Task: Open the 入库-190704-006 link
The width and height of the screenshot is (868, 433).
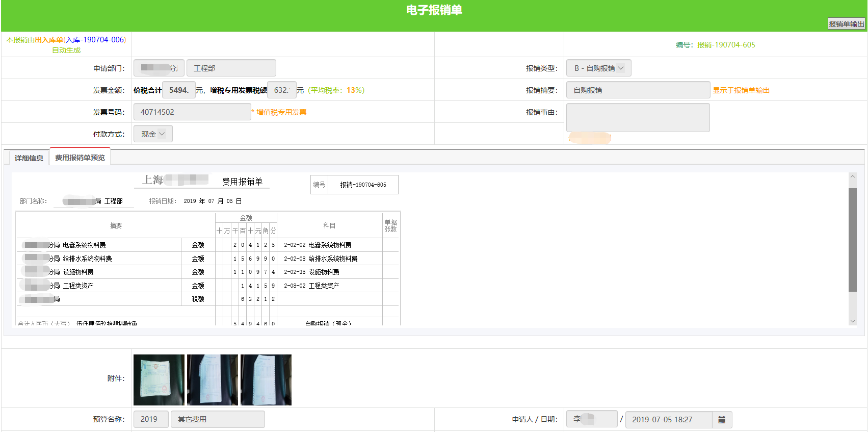Action: pyautogui.click(x=95, y=40)
